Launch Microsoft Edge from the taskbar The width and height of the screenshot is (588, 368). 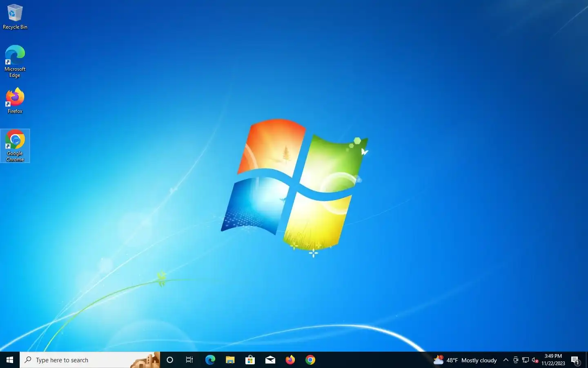tap(210, 360)
